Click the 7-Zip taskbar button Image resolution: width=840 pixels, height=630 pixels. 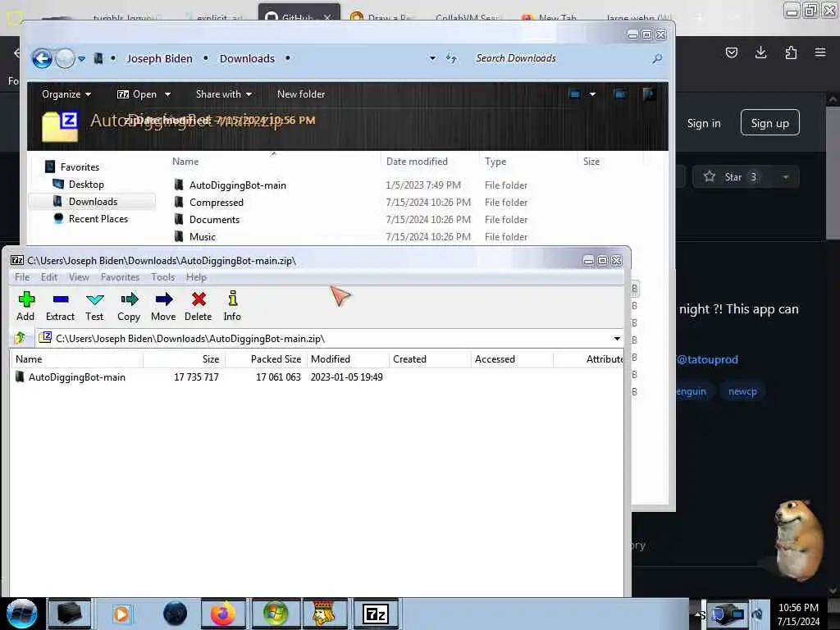[376, 614]
